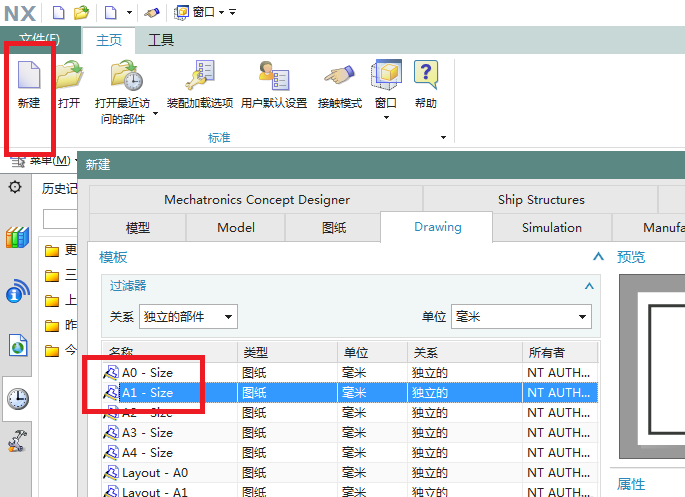Image resolution: width=685 pixels, height=497 pixels.
Task: Open the 单位 dropdown (毫米)
Action: [x=521, y=317]
